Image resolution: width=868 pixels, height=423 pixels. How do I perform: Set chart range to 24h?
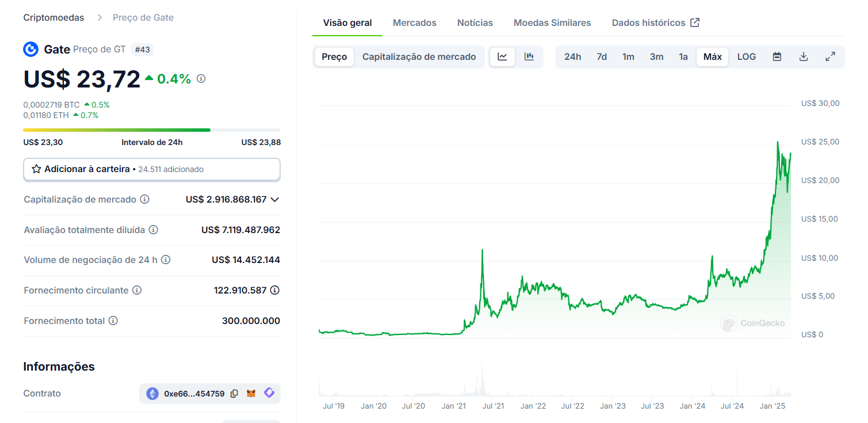(572, 56)
